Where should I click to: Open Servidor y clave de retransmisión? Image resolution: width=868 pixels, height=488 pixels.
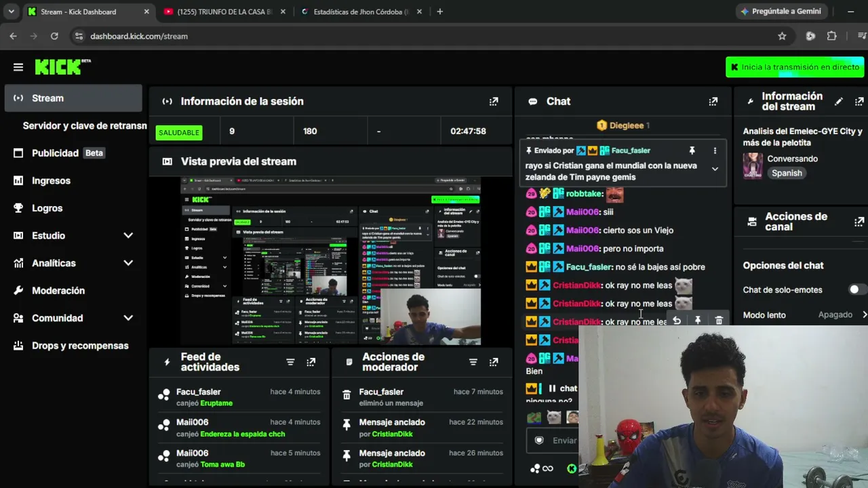85,125
